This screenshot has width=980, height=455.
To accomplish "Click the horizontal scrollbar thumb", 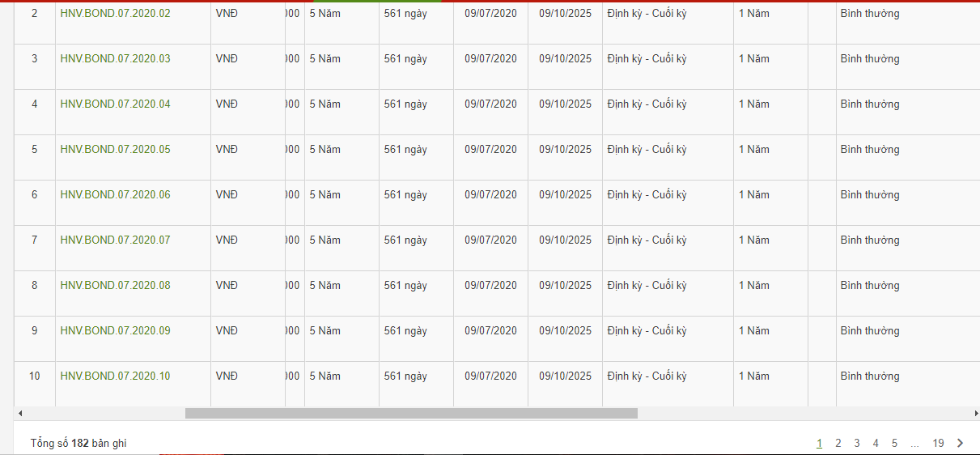I will [411, 414].
